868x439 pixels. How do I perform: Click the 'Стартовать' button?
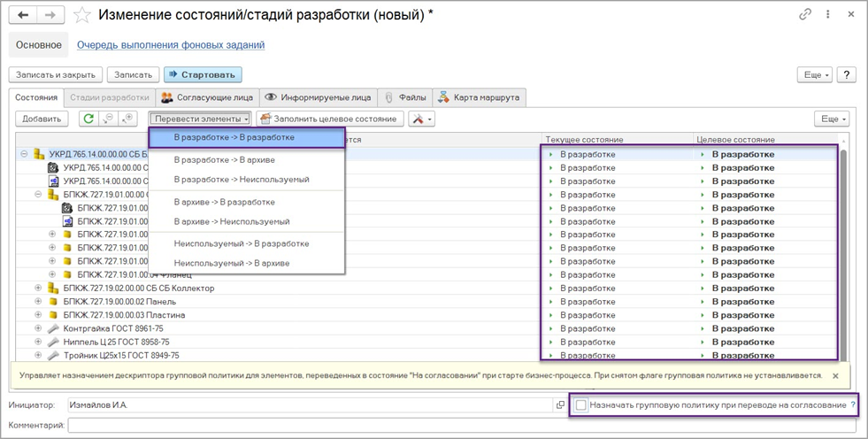tap(204, 75)
